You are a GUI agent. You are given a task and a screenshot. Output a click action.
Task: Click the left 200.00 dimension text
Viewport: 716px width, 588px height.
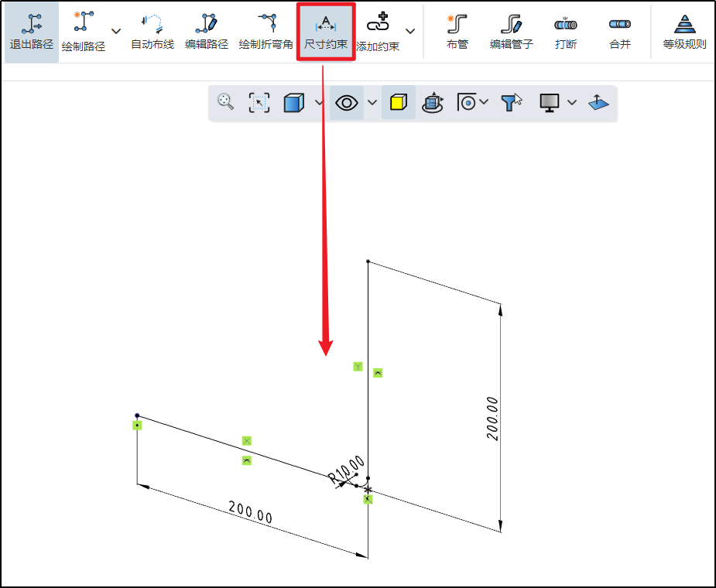[x=251, y=512]
